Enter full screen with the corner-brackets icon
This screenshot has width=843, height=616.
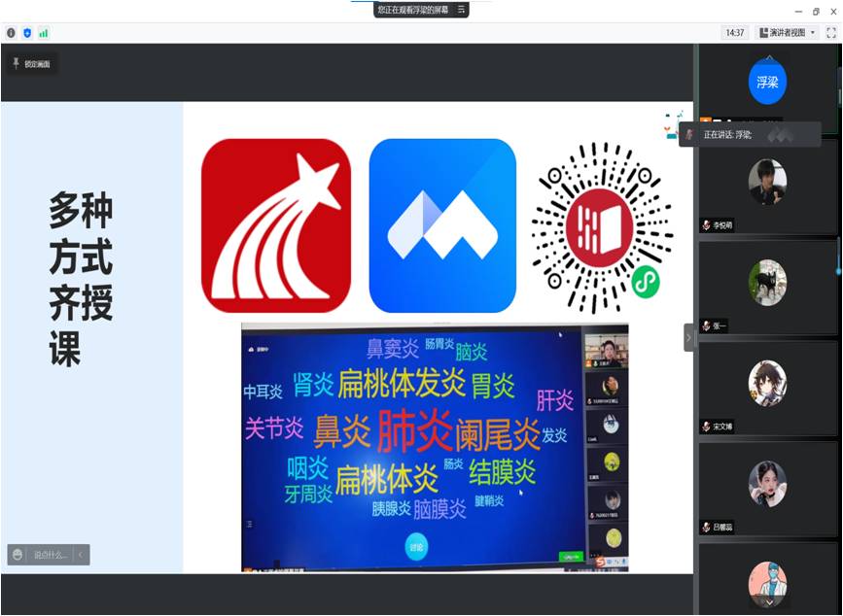tap(831, 33)
